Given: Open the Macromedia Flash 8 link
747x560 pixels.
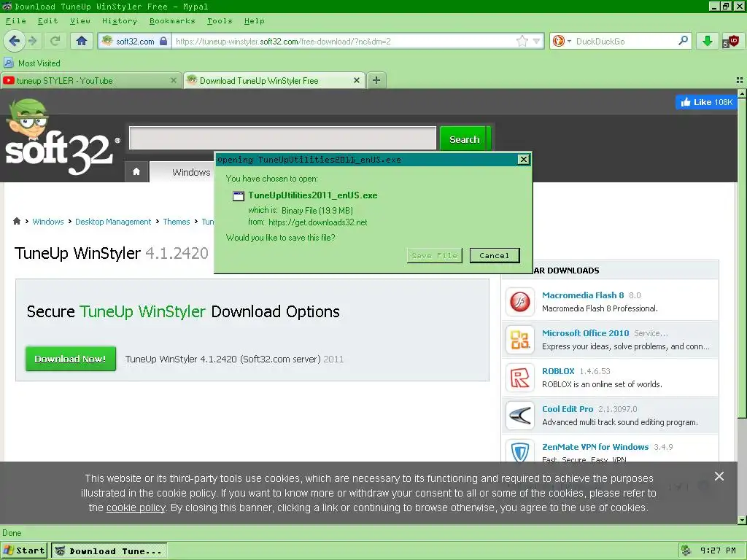Looking at the screenshot, I should click(583, 295).
